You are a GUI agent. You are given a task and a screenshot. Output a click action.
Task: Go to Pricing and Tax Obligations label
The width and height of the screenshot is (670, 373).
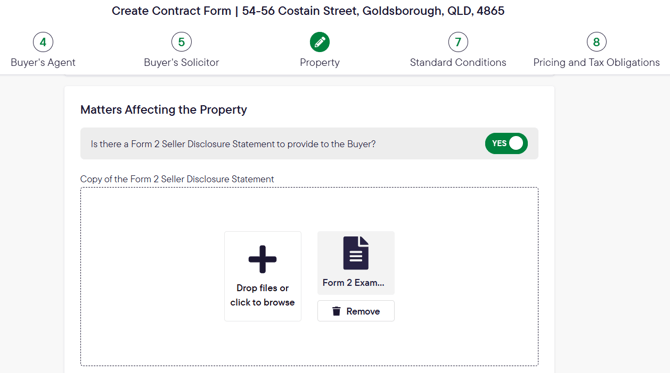[x=597, y=62]
